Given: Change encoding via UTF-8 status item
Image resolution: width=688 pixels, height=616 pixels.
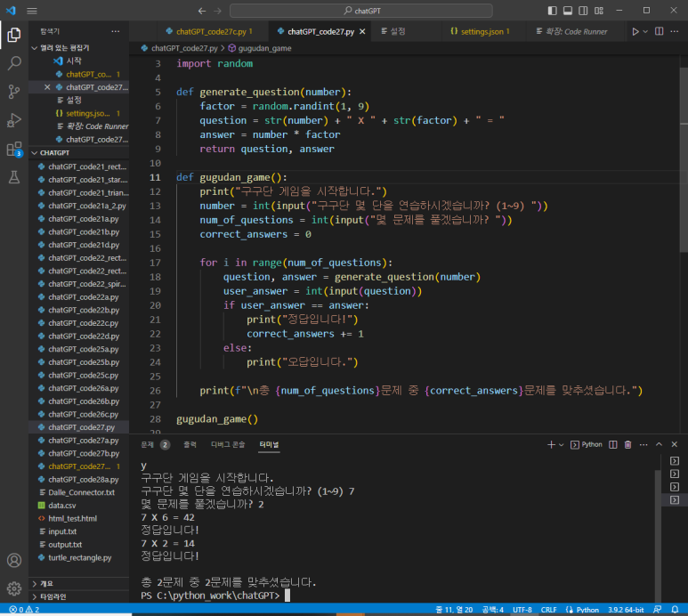Looking at the screenshot, I should (x=522, y=610).
